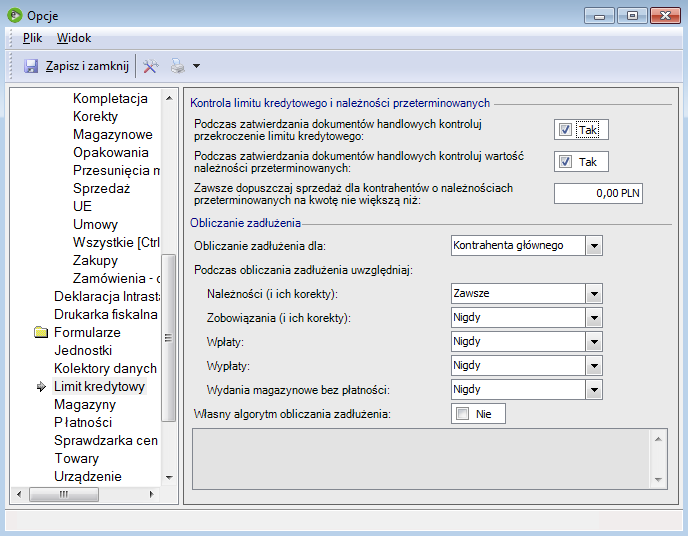
Task: Open the Plik menu
Action: click(32, 38)
